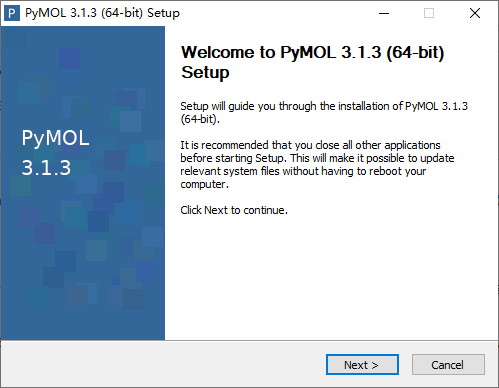Screen dimensions: 499x388
Task: Click the PyMOL "P" icon in title bar
Action: click(x=12, y=13)
